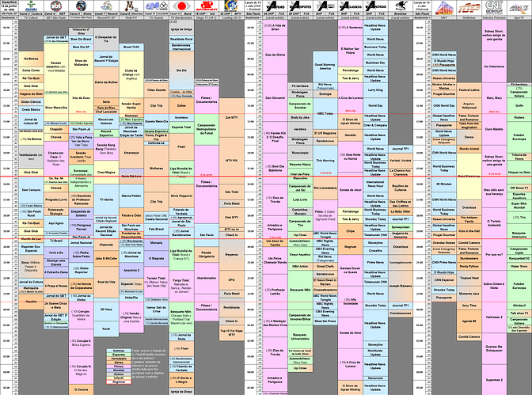Click the Regional red-bordered legend box

(119, 382)
